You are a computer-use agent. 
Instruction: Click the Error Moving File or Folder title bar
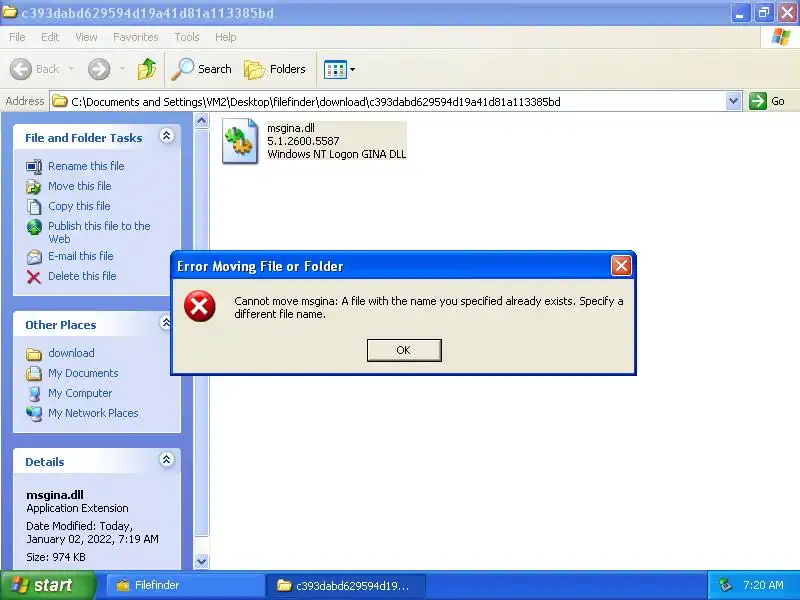coord(391,266)
